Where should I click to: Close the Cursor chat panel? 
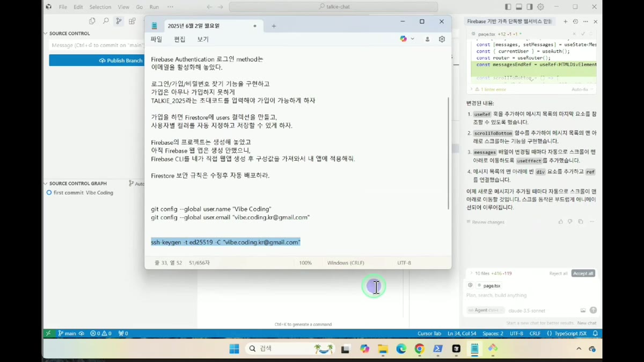(x=595, y=21)
